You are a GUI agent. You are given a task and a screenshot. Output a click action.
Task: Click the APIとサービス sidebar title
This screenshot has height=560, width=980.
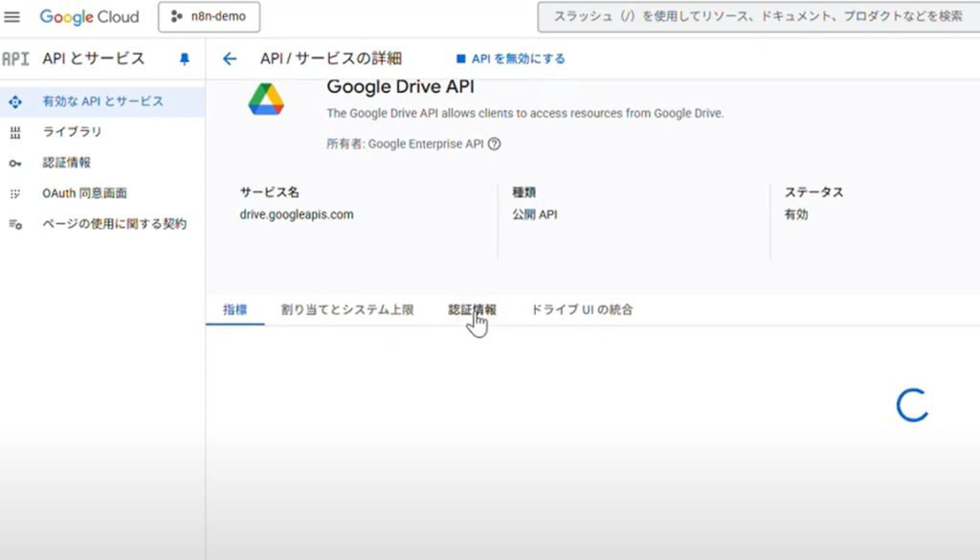click(x=94, y=58)
